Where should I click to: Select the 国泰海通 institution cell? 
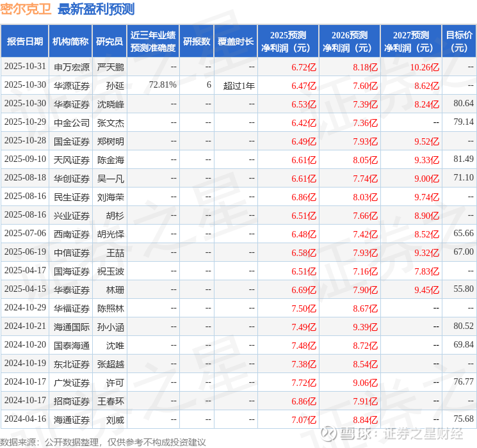point(72,346)
